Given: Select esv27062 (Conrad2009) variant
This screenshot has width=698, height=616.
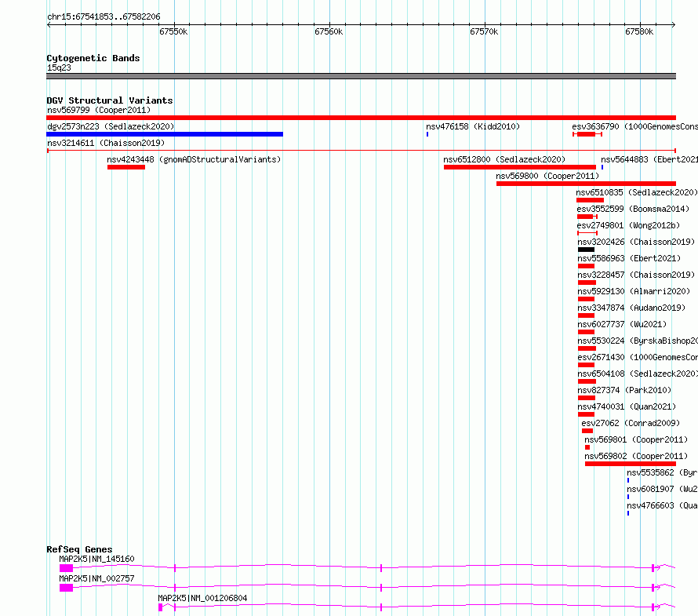Looking at the screenshot, I should (631, 423).
